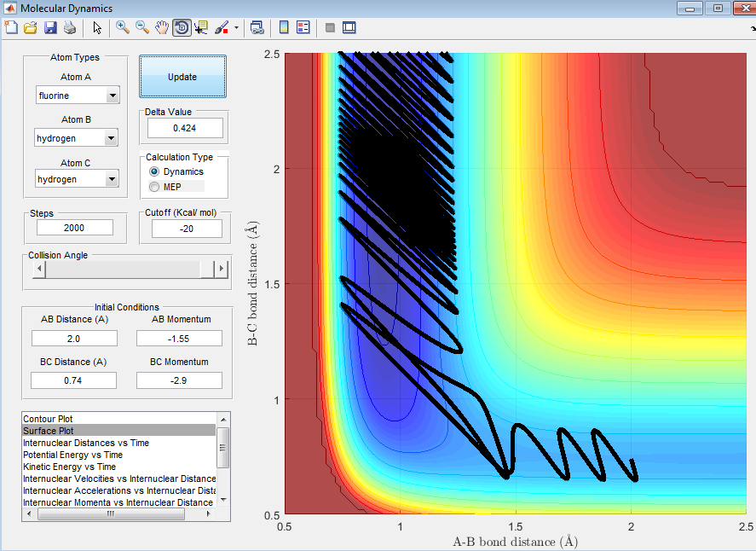Save figure with the floppy disk icon

(50, 27)
